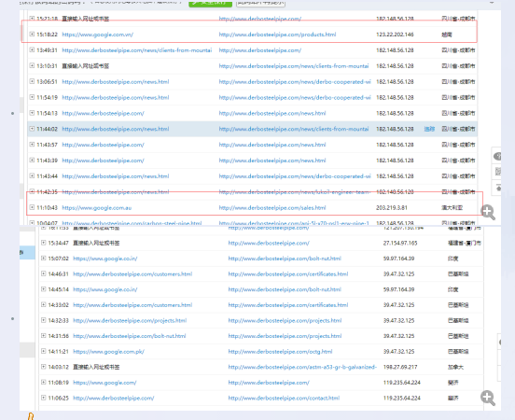Screen dimensions: 515x420
Task: Open the products.html landing page link
Action: [277, 35]
